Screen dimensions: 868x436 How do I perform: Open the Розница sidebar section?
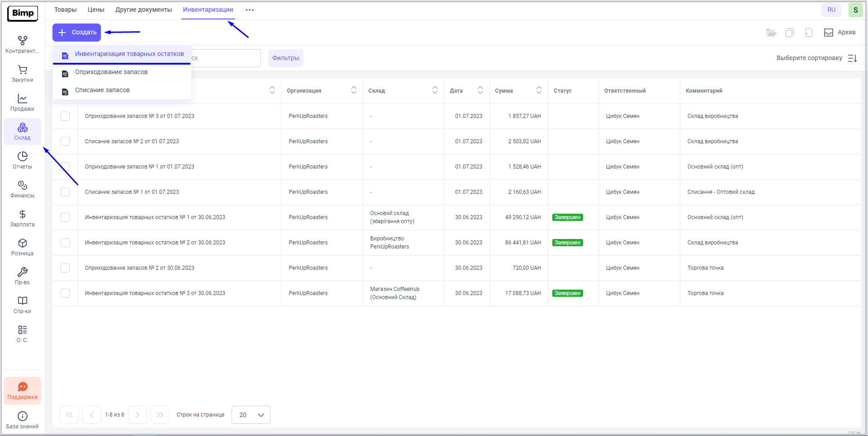22,247
